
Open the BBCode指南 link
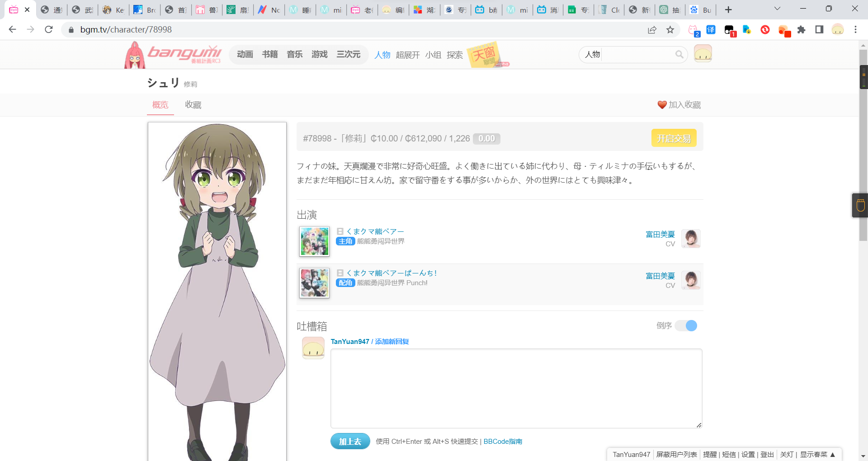click(x=503, y=442)
